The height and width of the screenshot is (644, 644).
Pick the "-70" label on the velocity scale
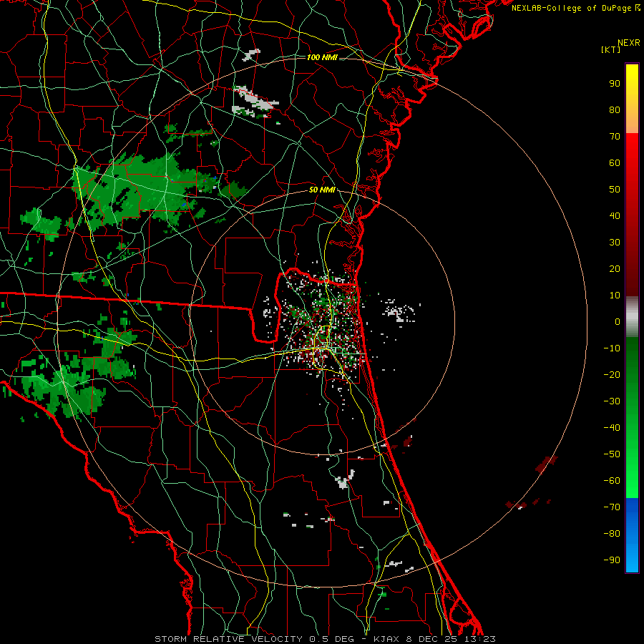(x=612, y=507)
